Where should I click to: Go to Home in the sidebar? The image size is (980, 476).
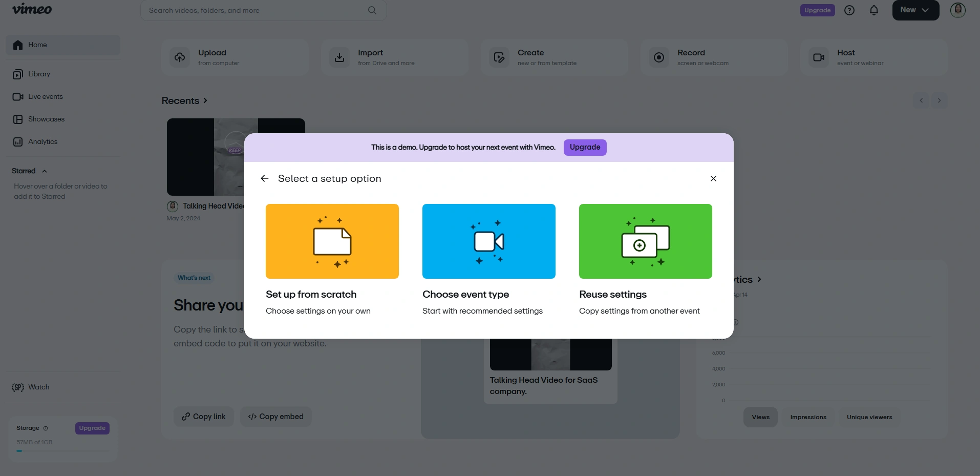pyautogui.click(x=63, y=45)
